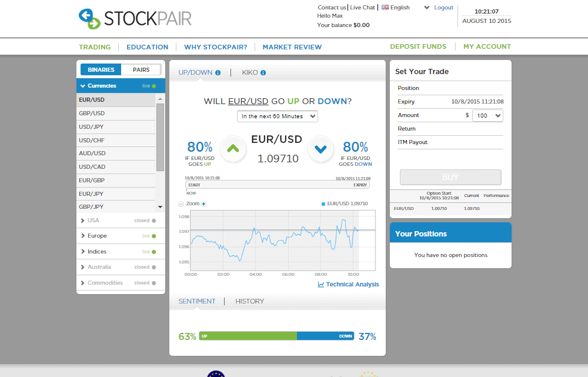Choose the blue DOWN arrow button
Image resolution: width=588 pixels, height=377 pixels.
(x=320, y=149)
